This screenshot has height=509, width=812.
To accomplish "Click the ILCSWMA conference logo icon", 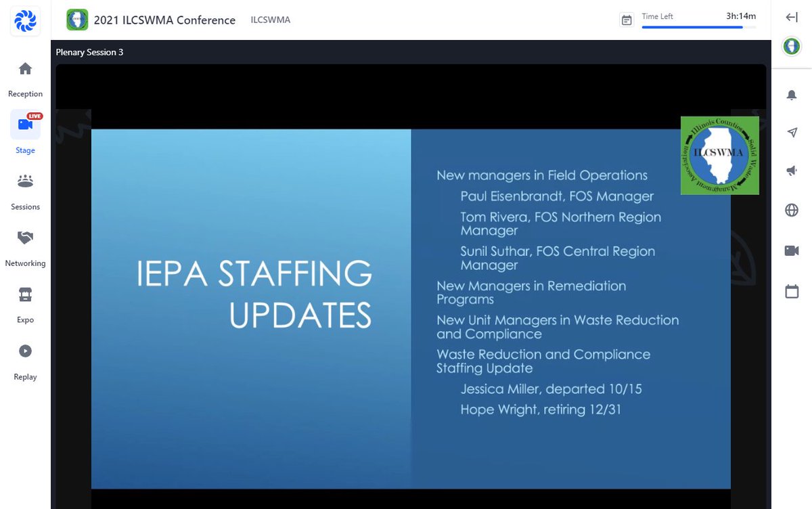I will (x=77, y=20).
